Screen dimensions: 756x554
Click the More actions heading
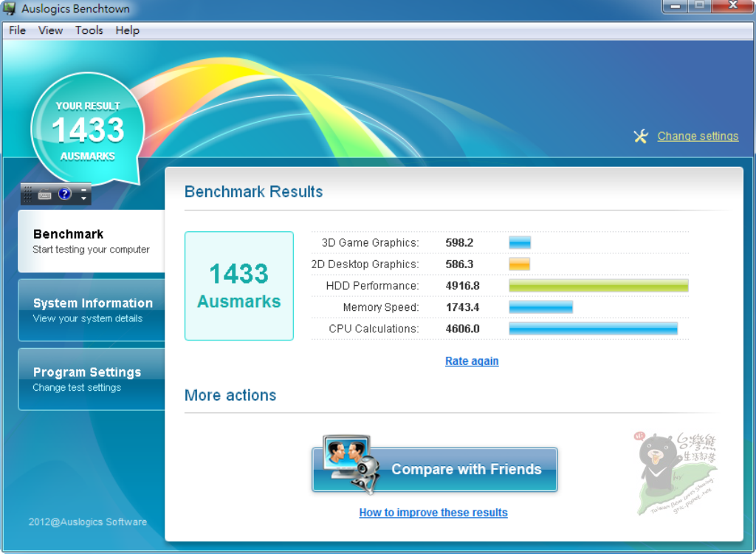[x=230, y=395]
